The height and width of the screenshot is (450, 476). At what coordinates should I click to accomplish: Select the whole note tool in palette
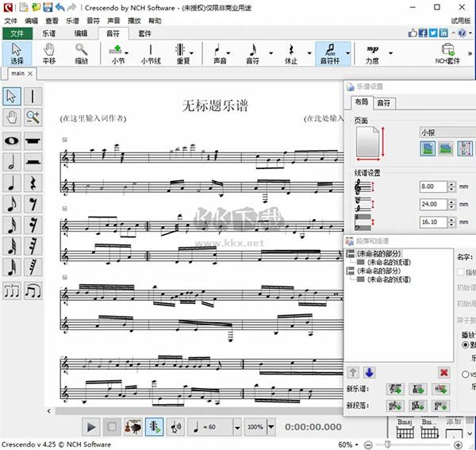click(12, 140)
